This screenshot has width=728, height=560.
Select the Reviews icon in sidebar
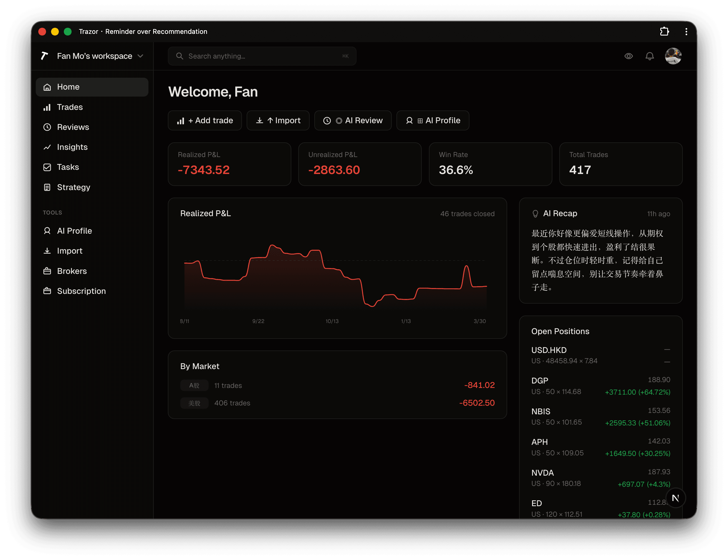pos(47,127)
